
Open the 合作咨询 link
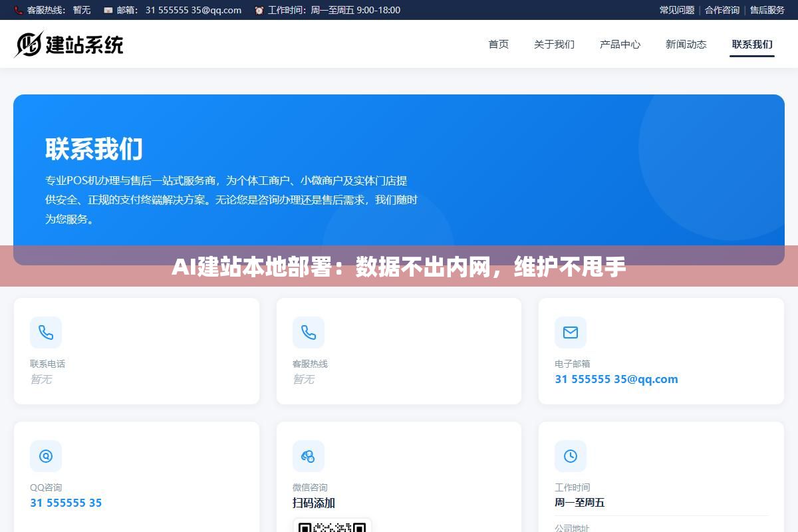[722, 10]
